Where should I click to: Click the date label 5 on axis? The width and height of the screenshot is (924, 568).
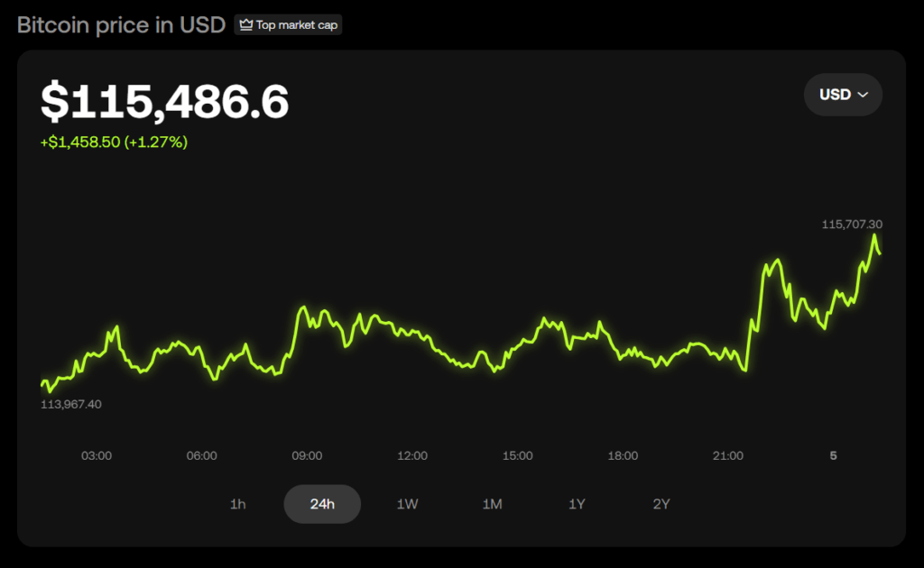[833, 455]
